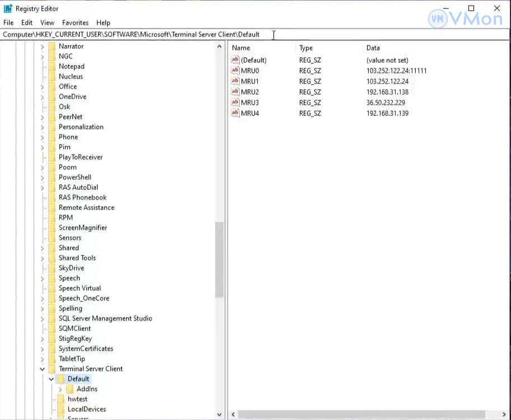The width and height of the screenshot is (511, 420).
Task: Click the (Default) value's ab icon
Action: (235, 60)
